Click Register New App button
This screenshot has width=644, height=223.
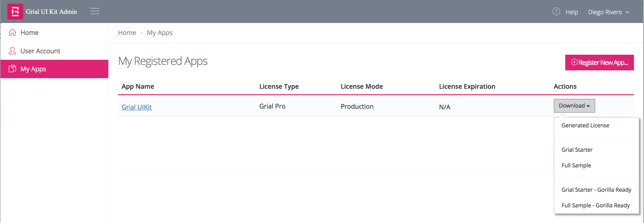coord(599,62)
